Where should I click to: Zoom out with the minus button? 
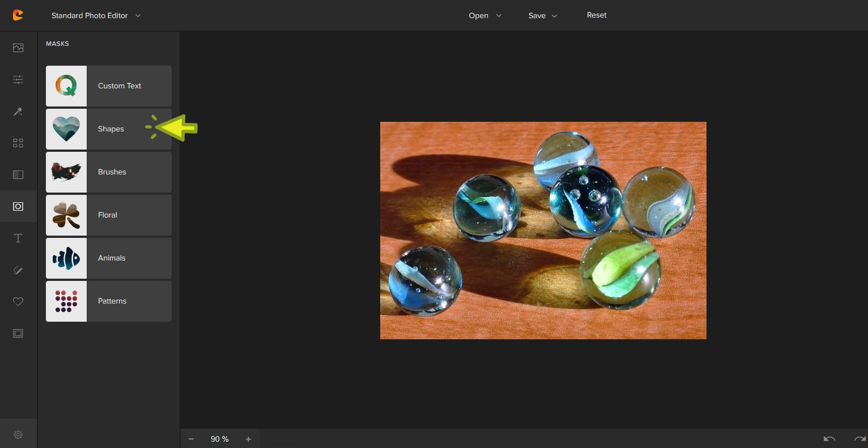[192, 439]
